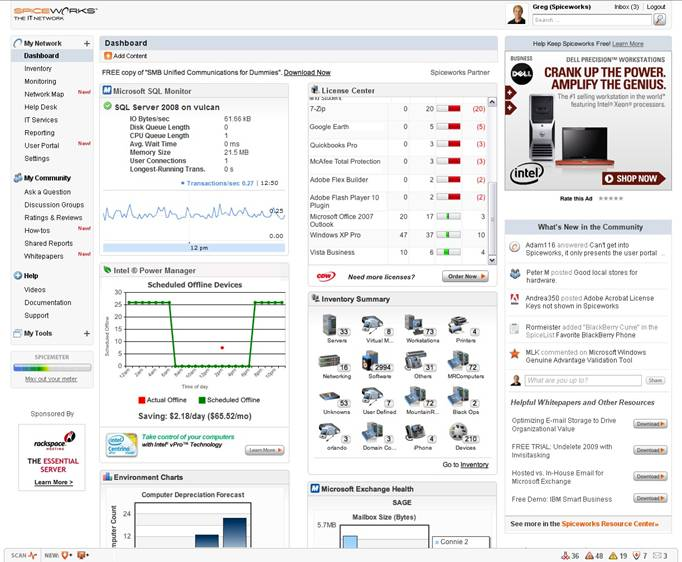Open the Networking inventory icon
This screenshot has width=682, height=562.
(x=329, y=361)
